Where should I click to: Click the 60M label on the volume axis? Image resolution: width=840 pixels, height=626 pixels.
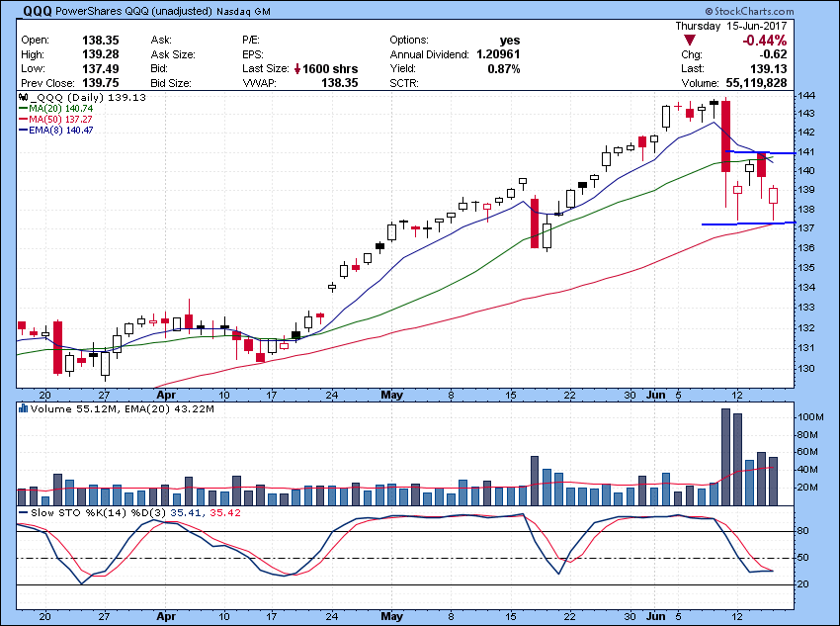[807, 452]
